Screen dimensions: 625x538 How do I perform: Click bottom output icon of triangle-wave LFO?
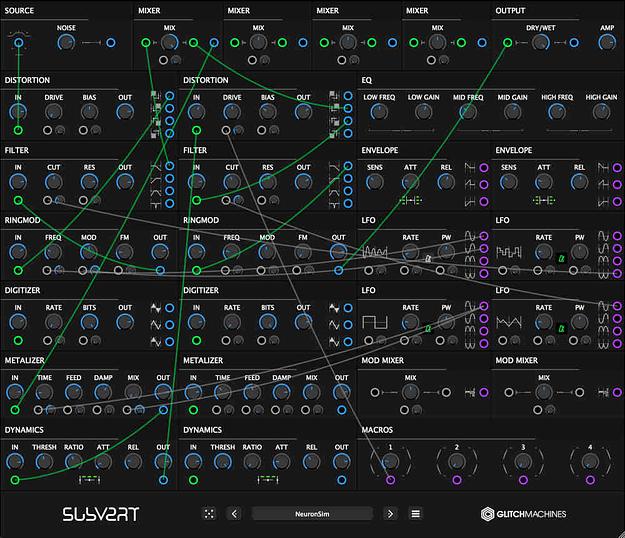click(603, 343)
